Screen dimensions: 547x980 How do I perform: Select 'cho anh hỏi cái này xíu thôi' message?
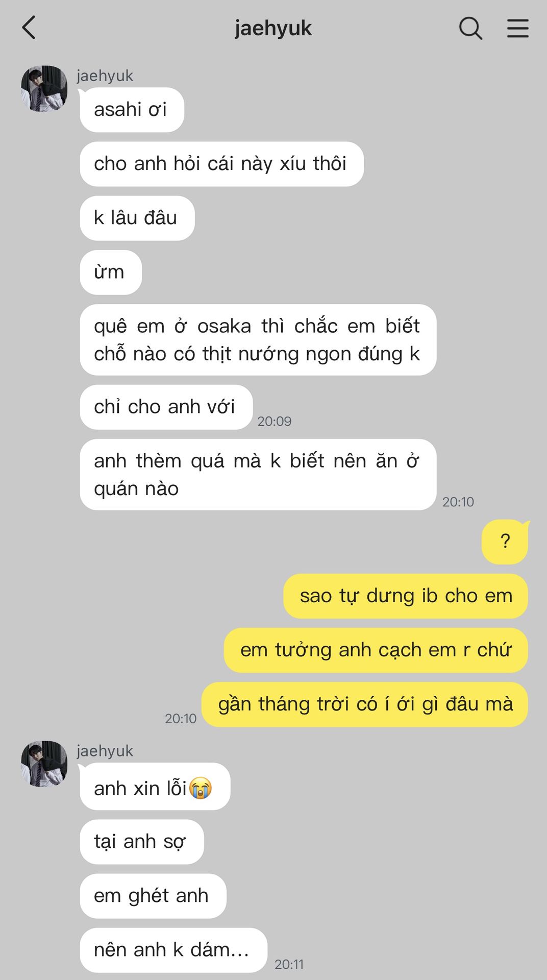pos(221,164)
